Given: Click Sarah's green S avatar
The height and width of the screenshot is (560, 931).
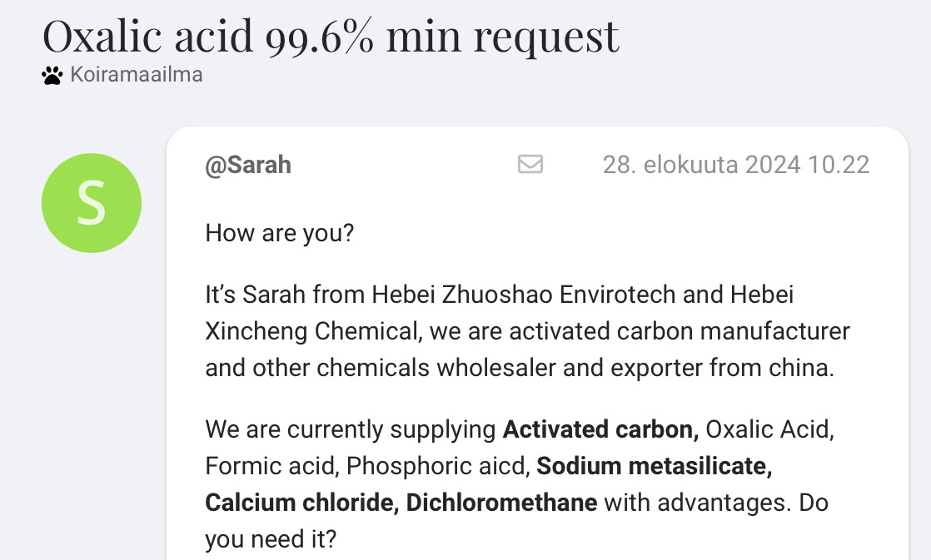Looking at the screenshot, I should point(92,203).
